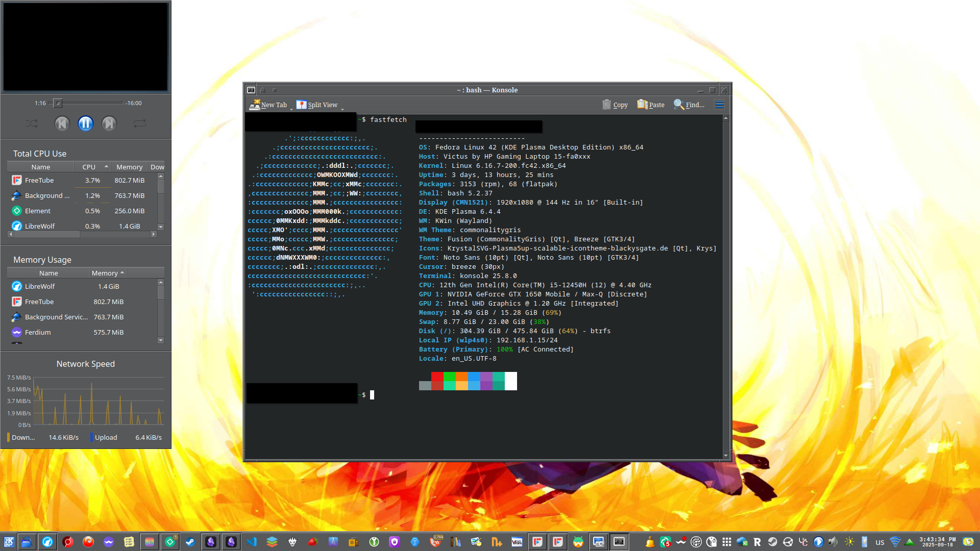Open Wi-Fi network menu in tray
980x551 pixels.
point(895,542)
